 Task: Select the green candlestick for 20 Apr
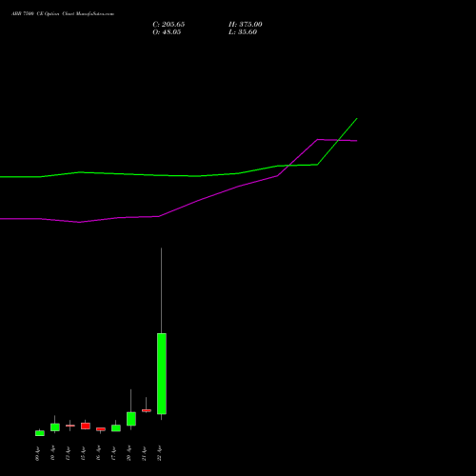131,419
